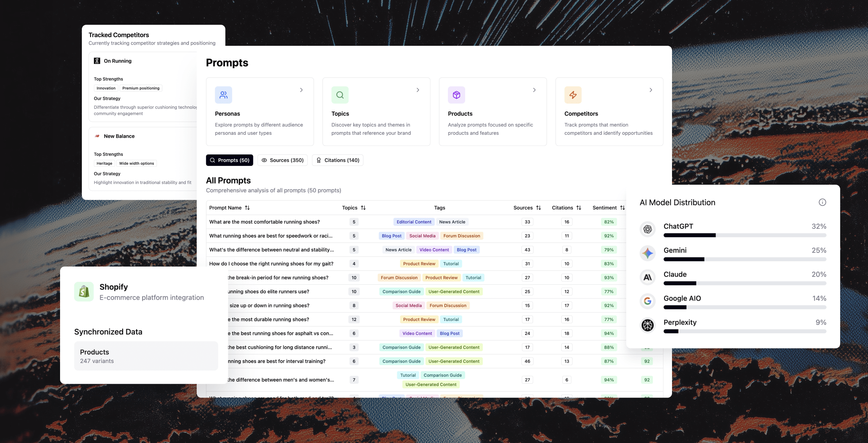Click the Gemini star logo
The width and height of the screenshot is (868, 443).
pos(648,253)
